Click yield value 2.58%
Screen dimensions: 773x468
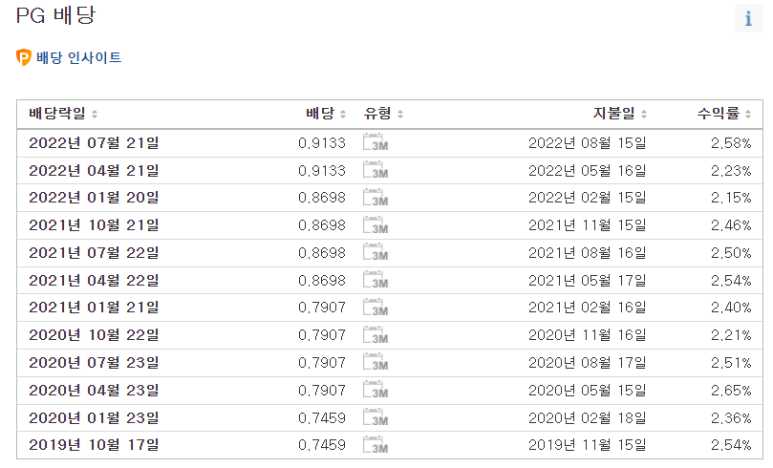click(731, 143)
